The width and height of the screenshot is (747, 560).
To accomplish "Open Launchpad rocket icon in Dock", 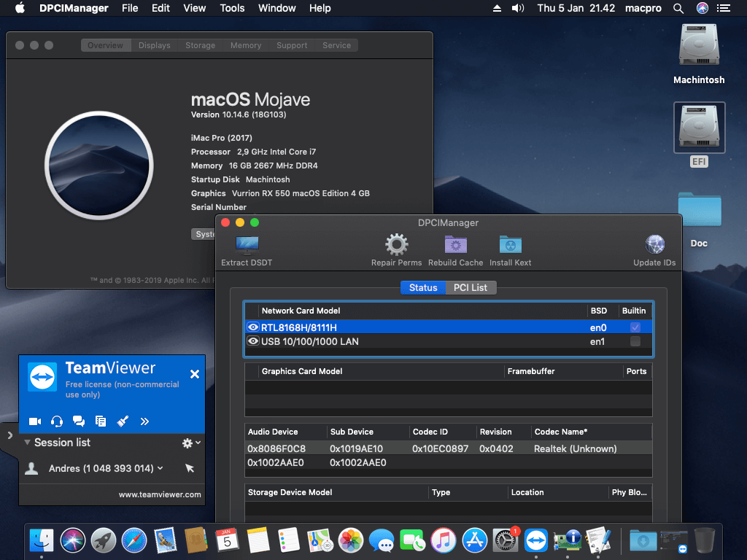I will pos(104,540).
